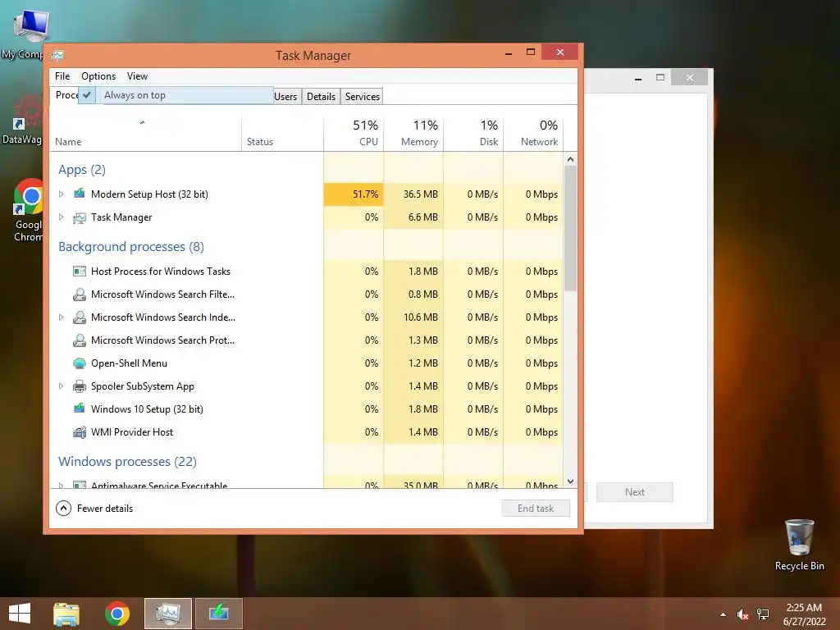Expand the Task Manager process row
The image size is (840, 630).
click(x=61, y=217)
